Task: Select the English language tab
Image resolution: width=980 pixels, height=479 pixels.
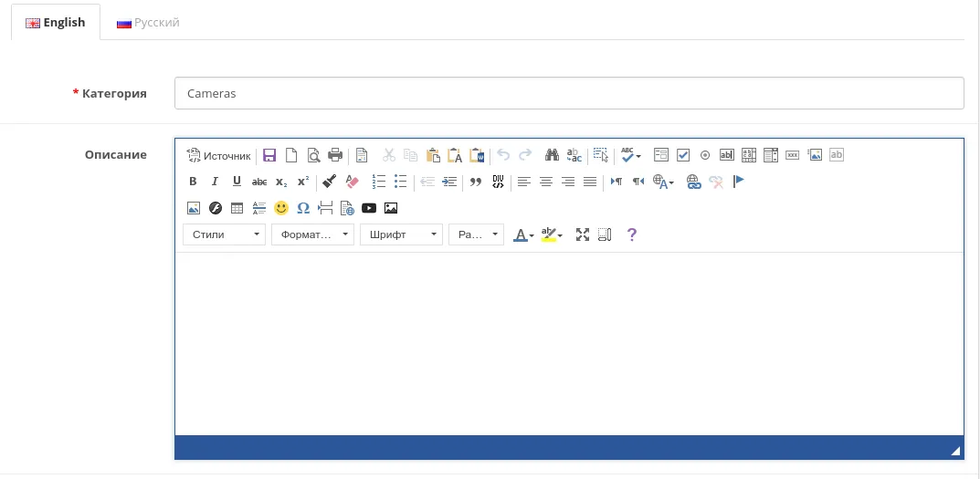Action: pyautogui.click(x=56, y=23)
